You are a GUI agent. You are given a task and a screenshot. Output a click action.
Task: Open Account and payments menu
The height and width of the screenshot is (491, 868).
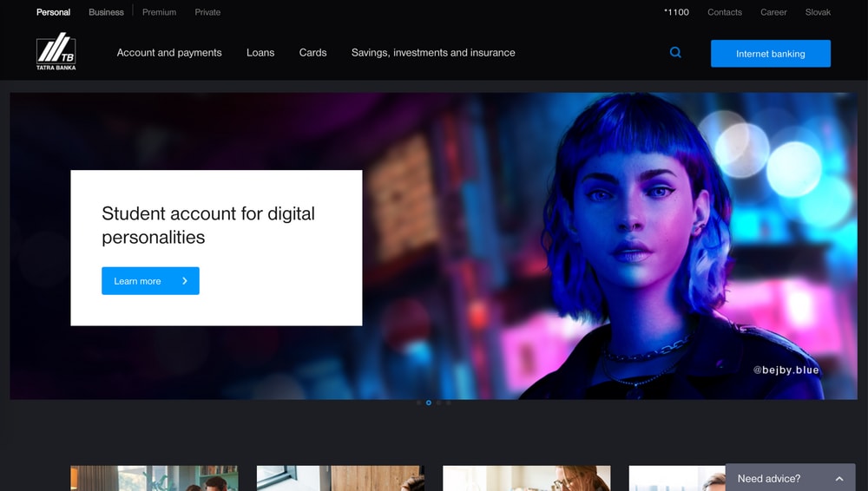coord(169,53)
